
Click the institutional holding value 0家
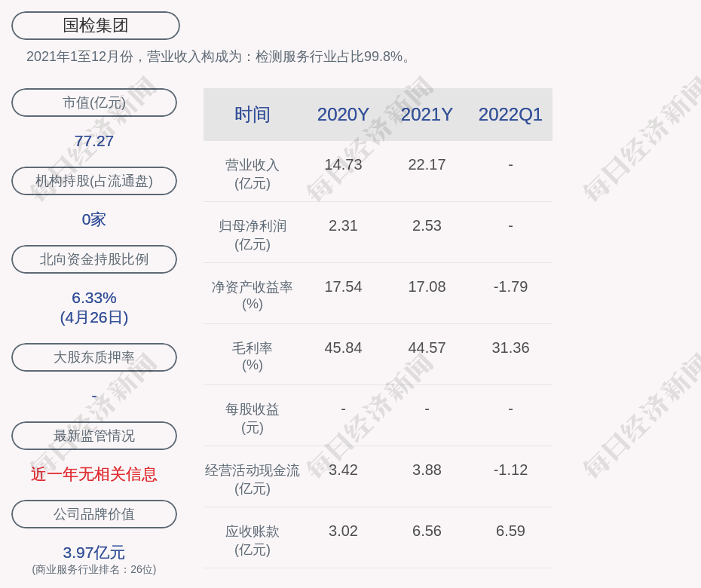coord(94,219)
